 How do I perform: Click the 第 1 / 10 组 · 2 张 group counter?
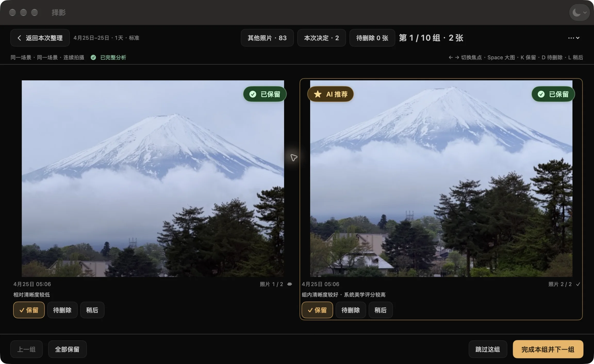tap(431, 38)
